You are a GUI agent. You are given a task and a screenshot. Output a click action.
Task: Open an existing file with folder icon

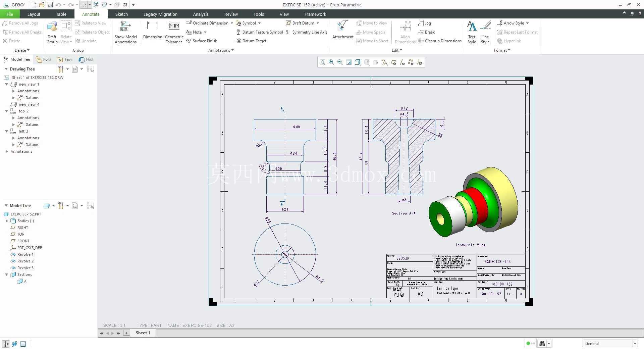[x=42, y=5]
